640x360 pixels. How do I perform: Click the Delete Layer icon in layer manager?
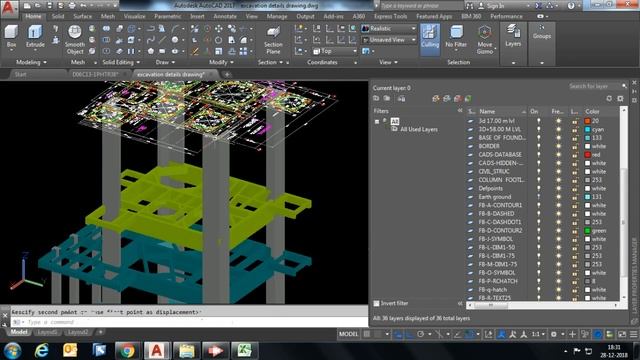click(x=458, y=98)
